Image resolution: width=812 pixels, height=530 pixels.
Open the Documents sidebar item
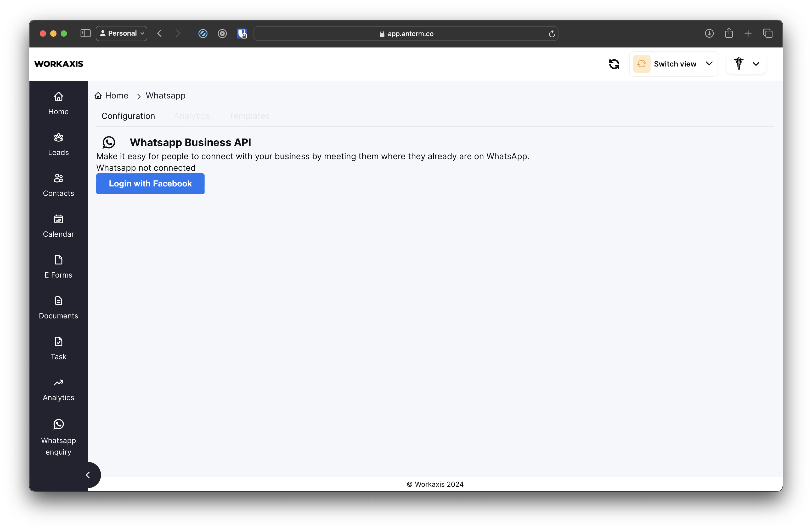(58, 308)
